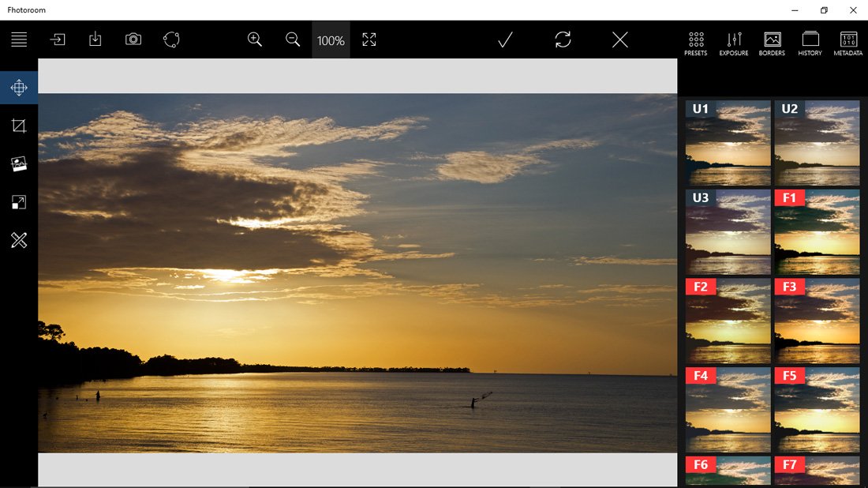Apply the F5 preset
868x488 pixels.
[x=817, y=410]
